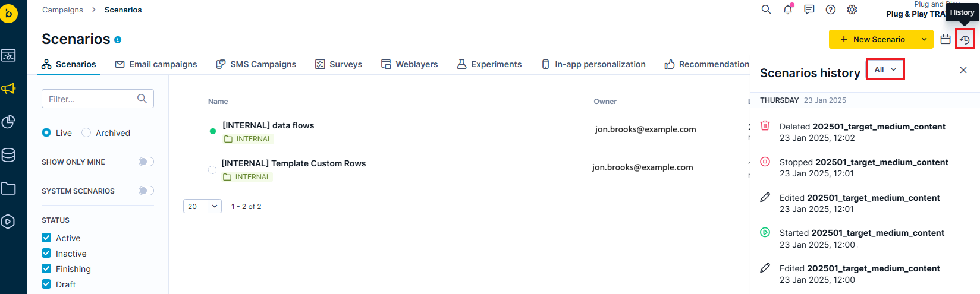Open the notifications bell
The image size is (980, 294).
(x=788, y=10)
